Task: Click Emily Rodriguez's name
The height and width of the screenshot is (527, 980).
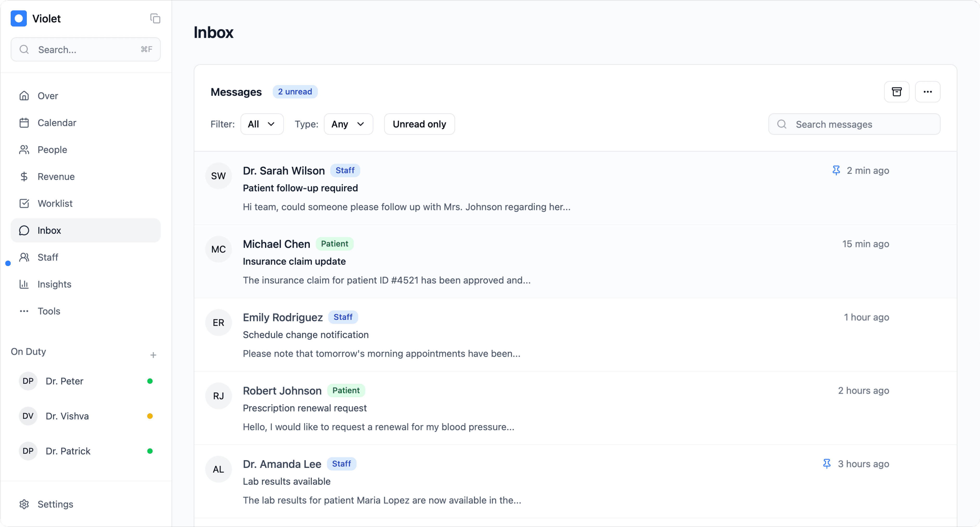Action: [283, 317]
